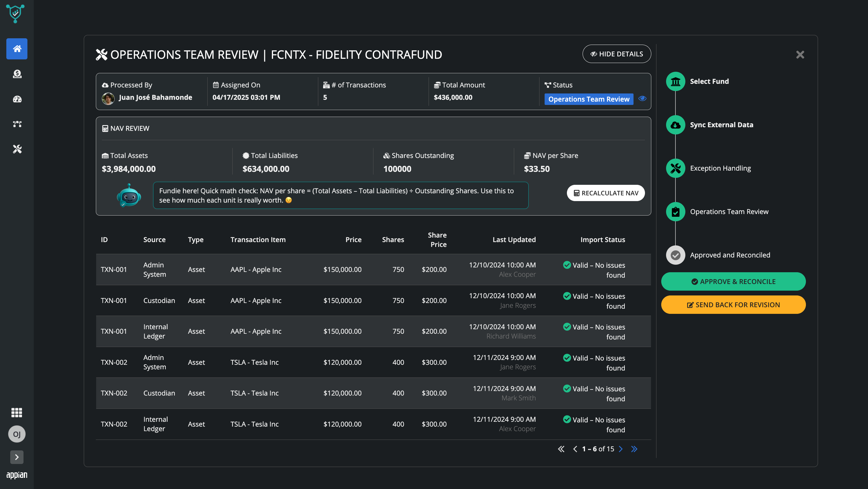Click the Fundie robot mascot
The width and height of the screenshot is (868, 489).
coord(129,195)
